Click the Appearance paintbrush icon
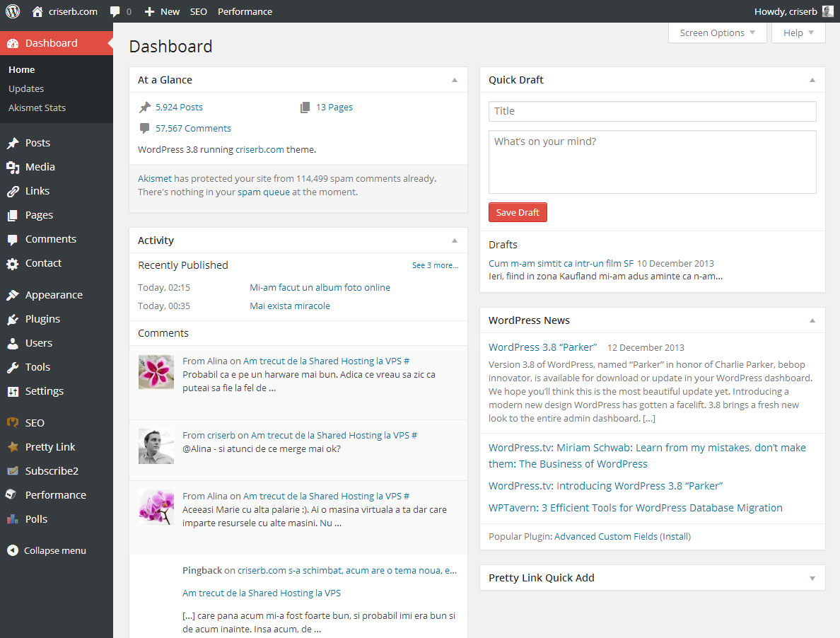 click(13, 295)
